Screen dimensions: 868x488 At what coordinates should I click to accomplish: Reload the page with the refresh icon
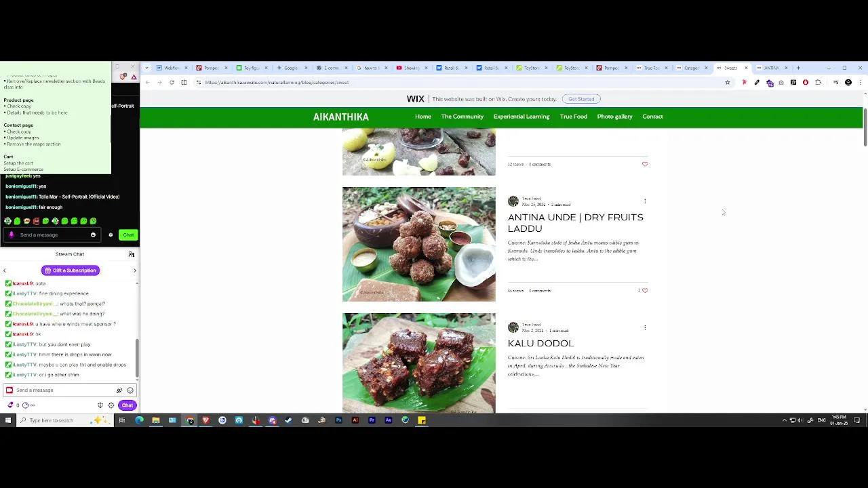tap(172, 83)
